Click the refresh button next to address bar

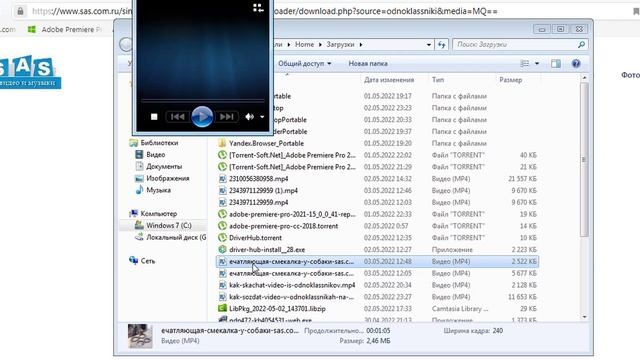(x=442, y=44)
